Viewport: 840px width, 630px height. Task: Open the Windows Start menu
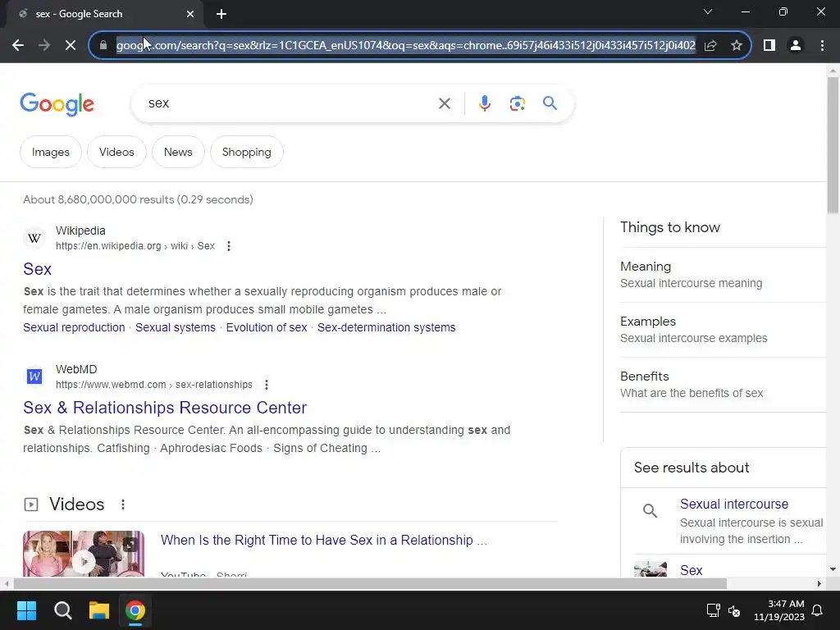(26, 610)
